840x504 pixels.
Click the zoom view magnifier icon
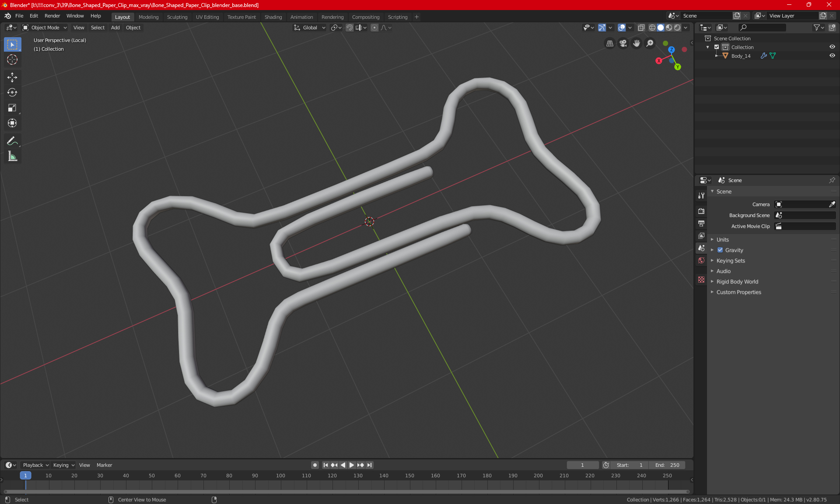click(x=650, y=43)
